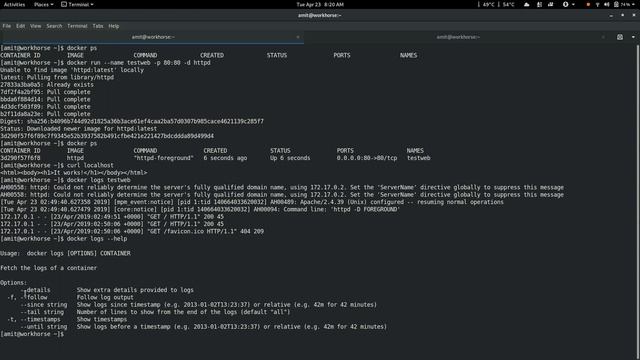
Task: Click 'mpm_event:notice' Apache log line
Action: tap(252, 202)
